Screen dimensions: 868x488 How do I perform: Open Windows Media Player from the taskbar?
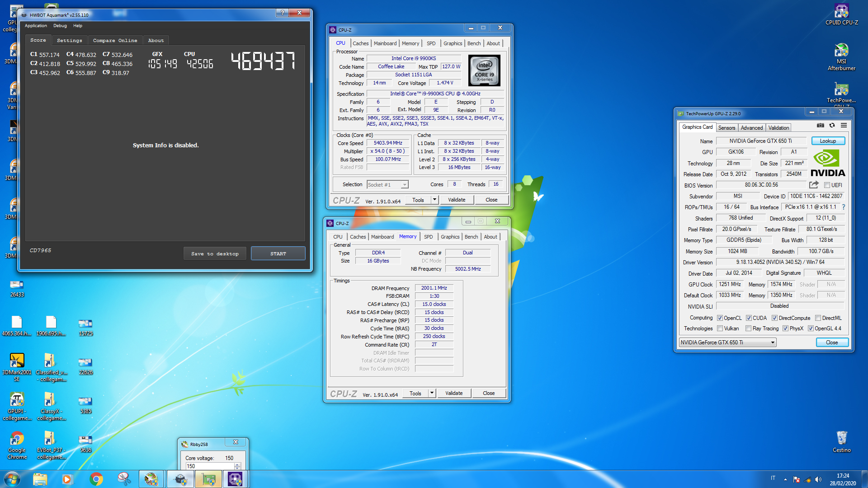click(x=67, y=479)
